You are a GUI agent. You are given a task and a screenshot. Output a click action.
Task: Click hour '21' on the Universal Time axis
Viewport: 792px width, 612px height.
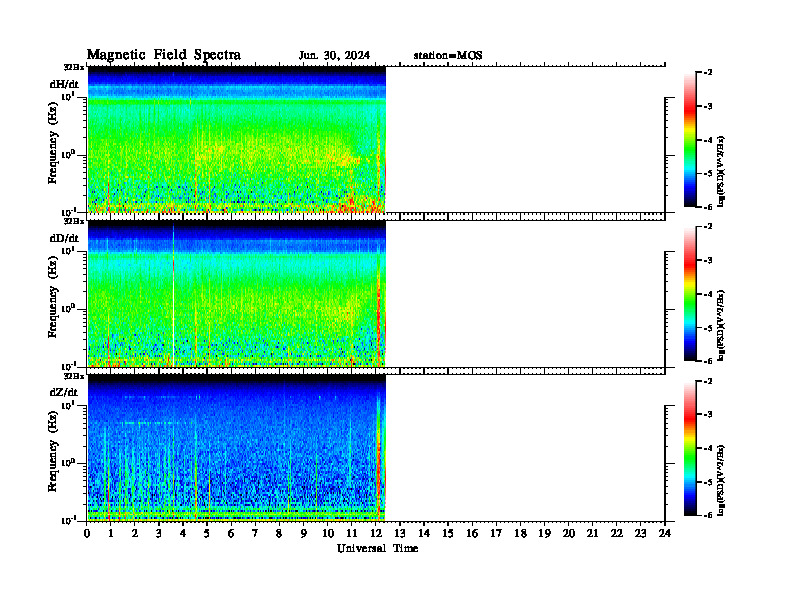pos(592,534)
